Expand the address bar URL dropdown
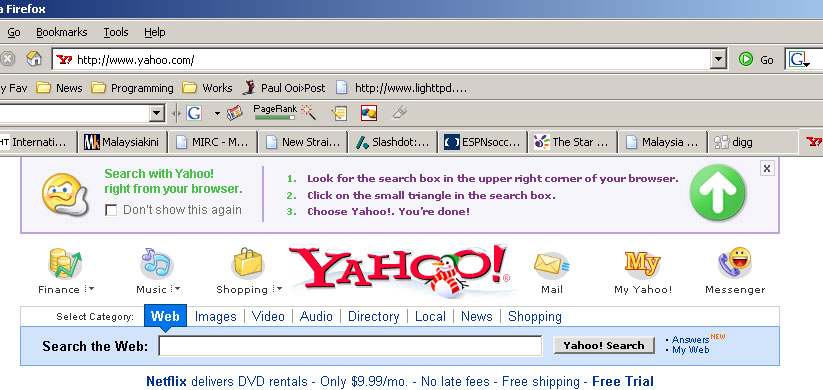823x390 pixels. coord(718,60)
